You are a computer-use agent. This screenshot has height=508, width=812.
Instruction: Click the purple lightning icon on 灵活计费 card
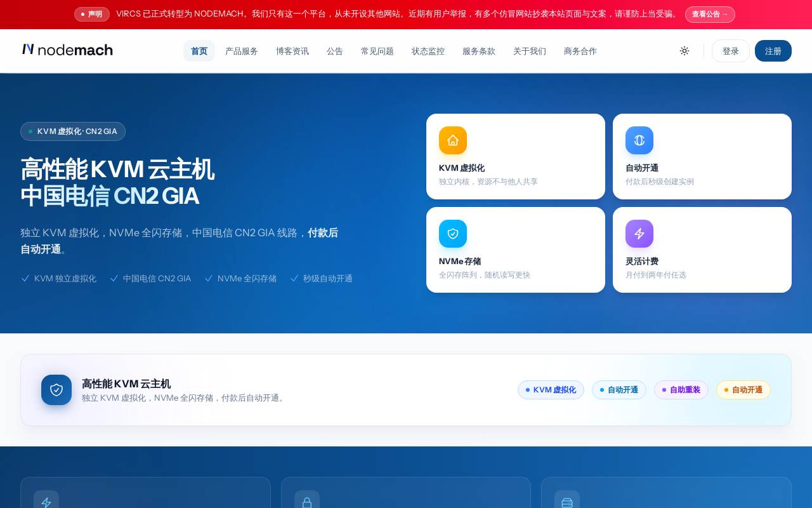pos(639,234)
